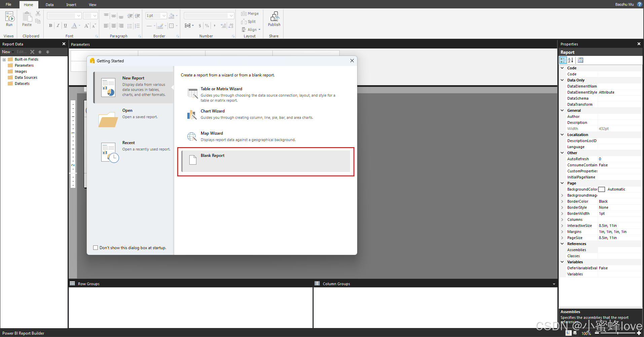Delete selected Report Data item icon

pos(32,52)
